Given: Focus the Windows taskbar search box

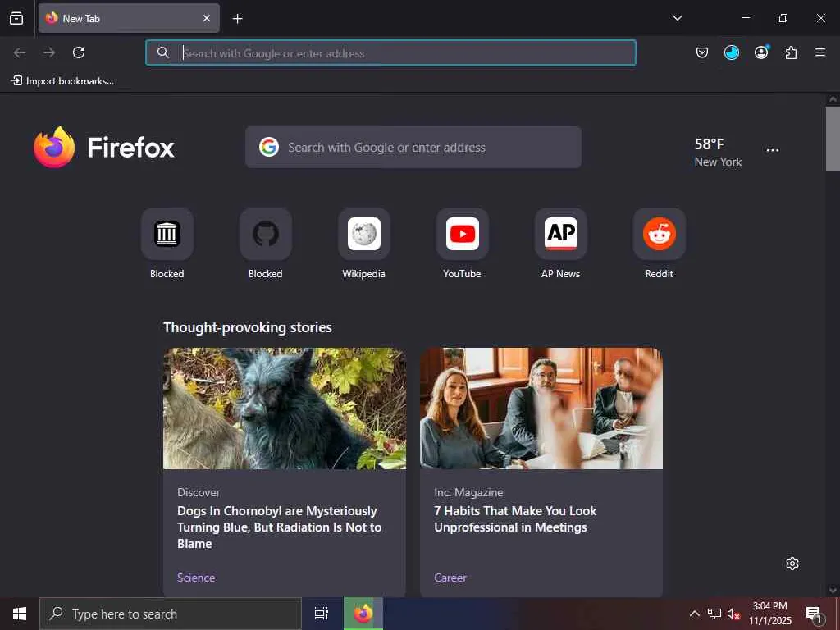Looking at the screenshot, I should (x=171, y=614).
